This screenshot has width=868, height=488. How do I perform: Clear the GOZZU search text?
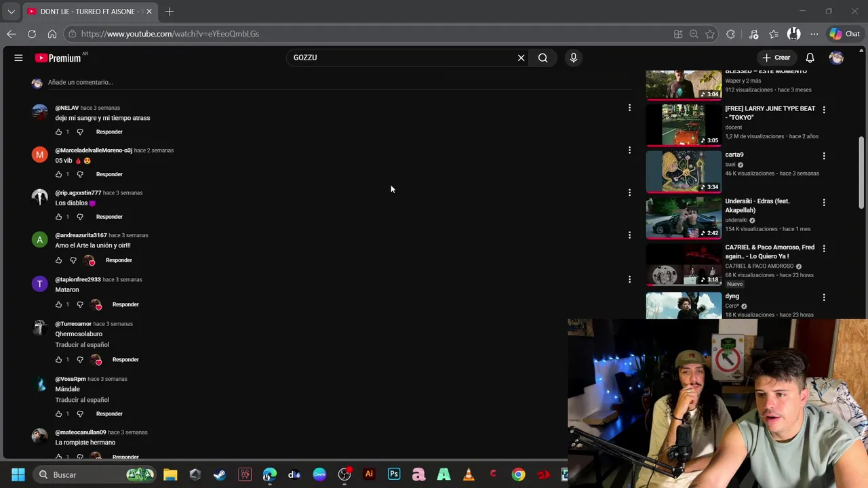(x=521, y=58)
